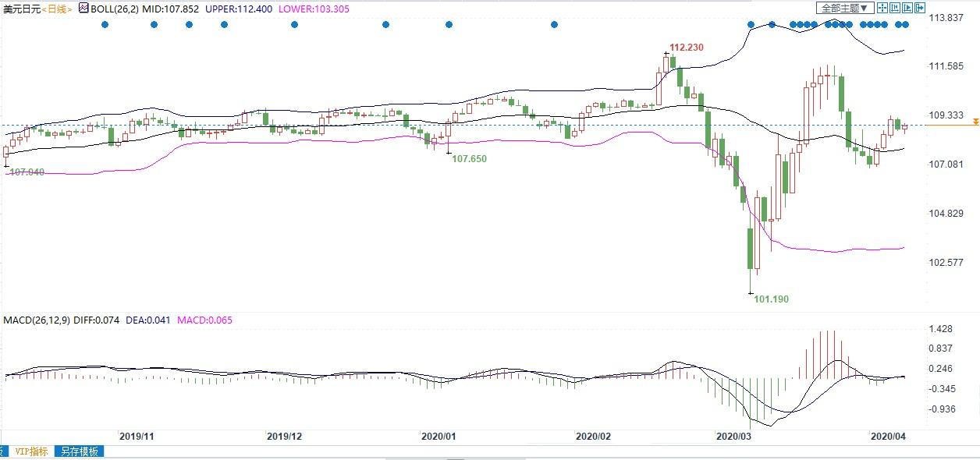
Task: Click the BOLL indicator chart icon
Action: (83, 9)
